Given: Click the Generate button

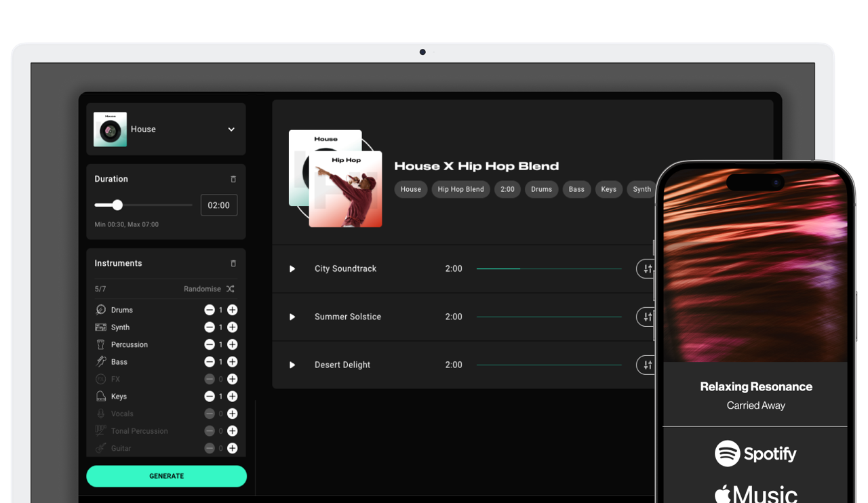Looking at the screenshot, I should coord(166,476).
